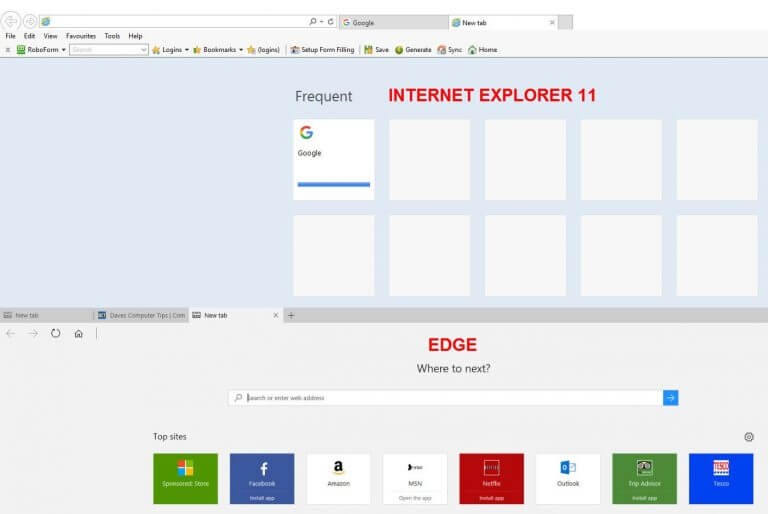Viewport: 768px width, 514px height.
Task: Open the MSN top site tile
Action: click(x=415, y=479)
